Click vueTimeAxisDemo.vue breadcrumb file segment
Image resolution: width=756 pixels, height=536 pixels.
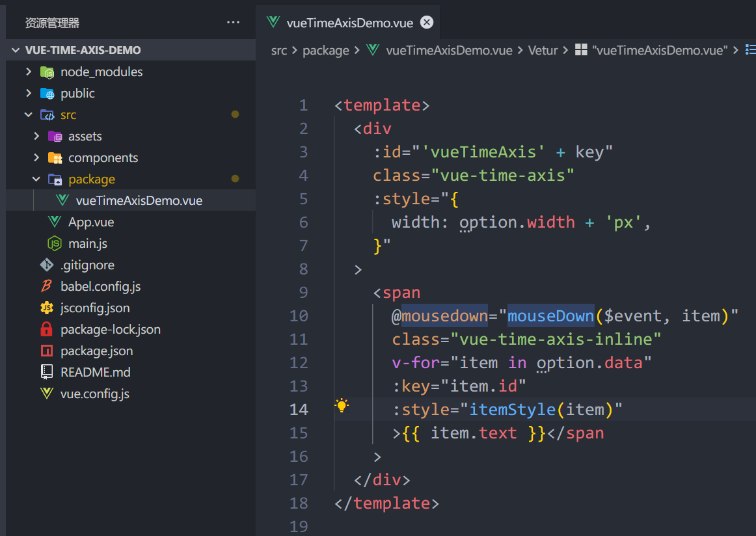tap(450, 50)
